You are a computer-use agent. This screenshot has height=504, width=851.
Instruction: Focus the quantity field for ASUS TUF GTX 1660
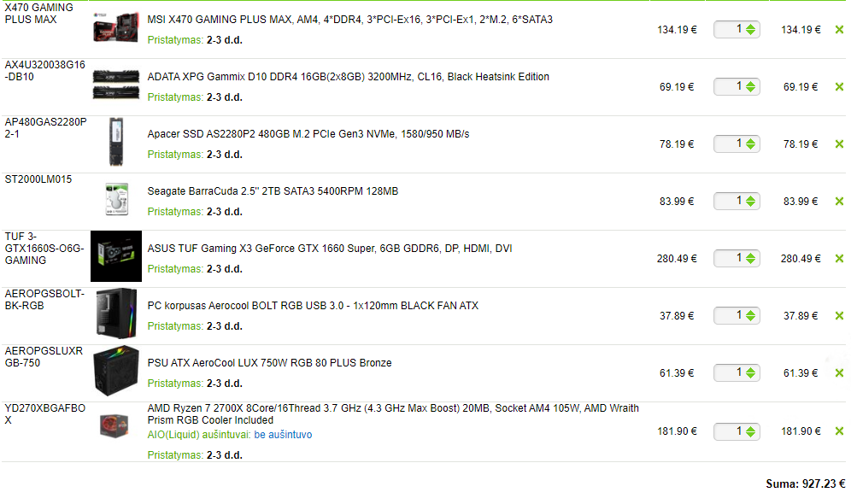coord(737,258)
